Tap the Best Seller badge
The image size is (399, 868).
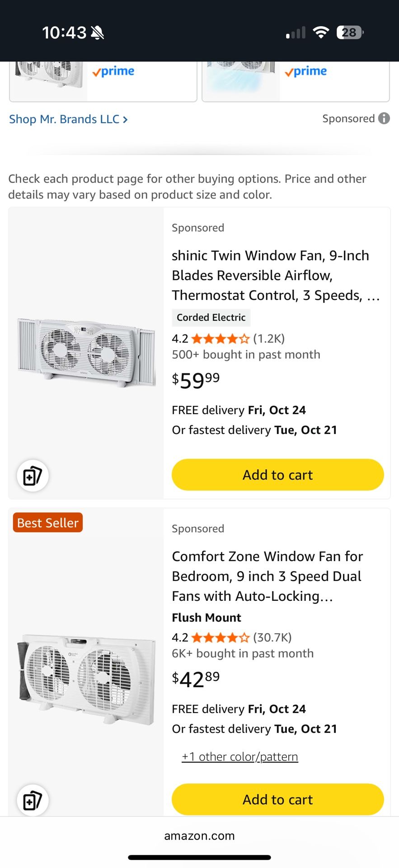[x=47, y=523]
